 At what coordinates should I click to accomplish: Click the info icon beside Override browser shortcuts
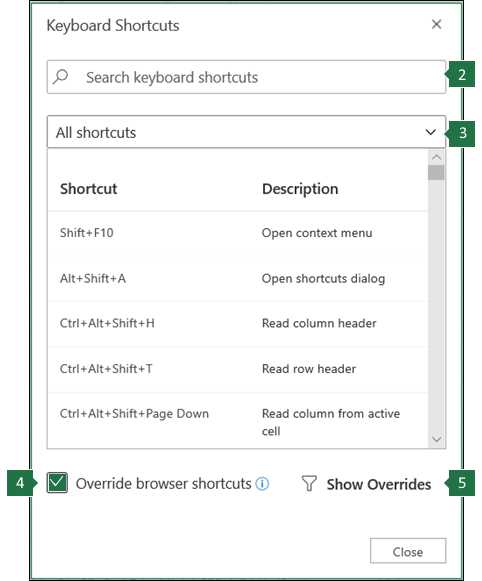(x=262, y=484)
